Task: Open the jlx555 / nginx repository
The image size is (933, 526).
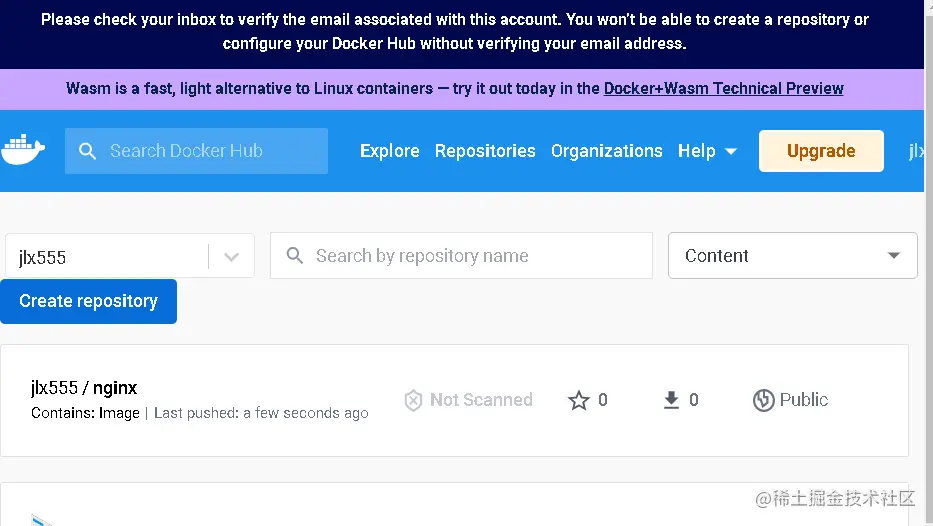Action: click(x=84, y=388)
